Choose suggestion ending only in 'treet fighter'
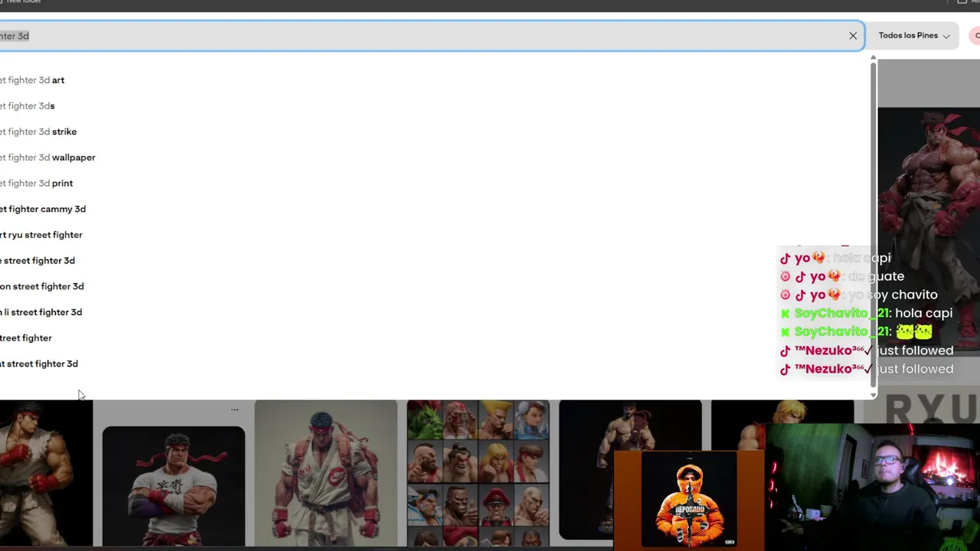This screenshot has height=551, width=980. 26,338
